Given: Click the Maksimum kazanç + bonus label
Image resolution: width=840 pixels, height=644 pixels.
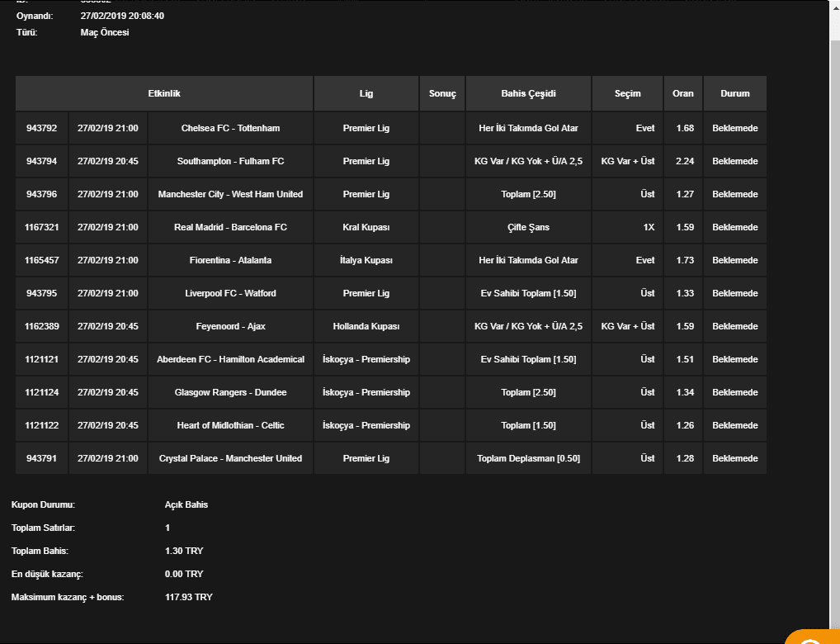Looking at the screenshot, I should (x=68, y=597).
